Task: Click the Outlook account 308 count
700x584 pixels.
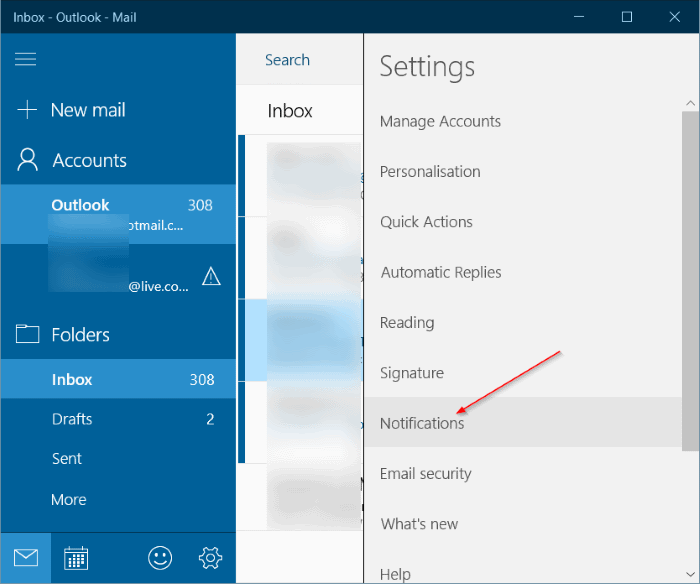Action: [200, 205]
